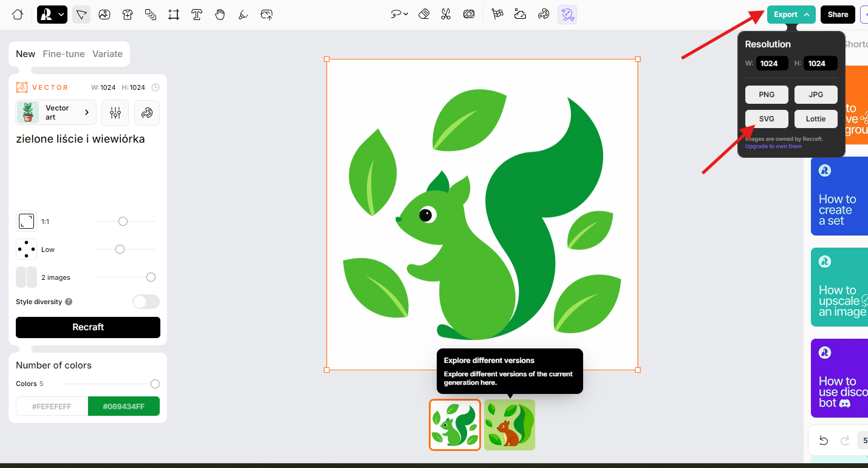
Task: Open the 'How to upscale an image' card
Action: 839,287
